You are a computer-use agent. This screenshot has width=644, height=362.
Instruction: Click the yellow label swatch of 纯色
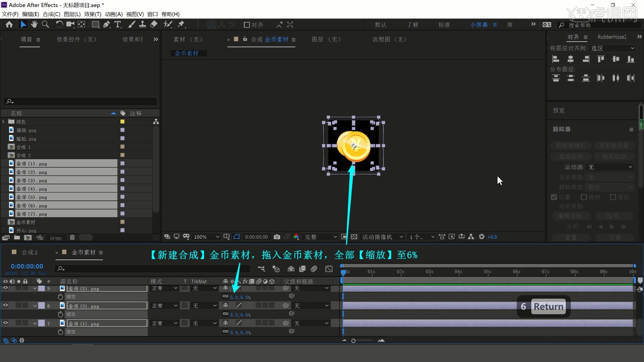[122, 122]
